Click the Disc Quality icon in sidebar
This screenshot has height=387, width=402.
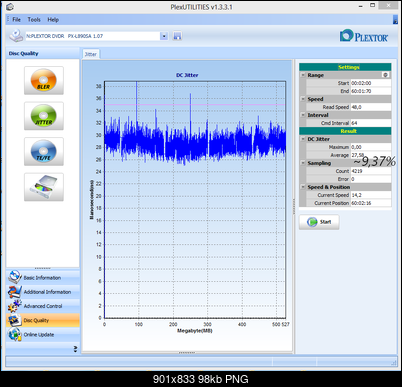pos(15,320)
